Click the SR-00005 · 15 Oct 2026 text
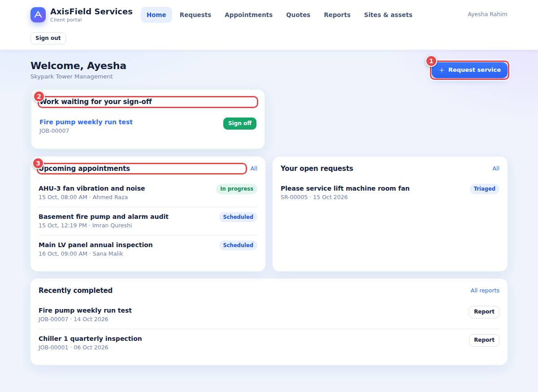The image size is (538, 392). pos(314,197)
